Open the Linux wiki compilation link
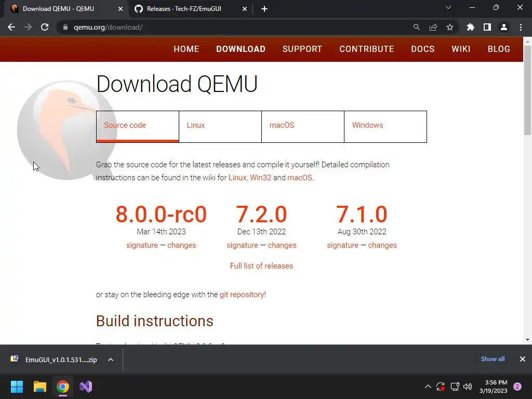Screen dimensions: 532x399 pyautogui.click(x=237, y=178)
